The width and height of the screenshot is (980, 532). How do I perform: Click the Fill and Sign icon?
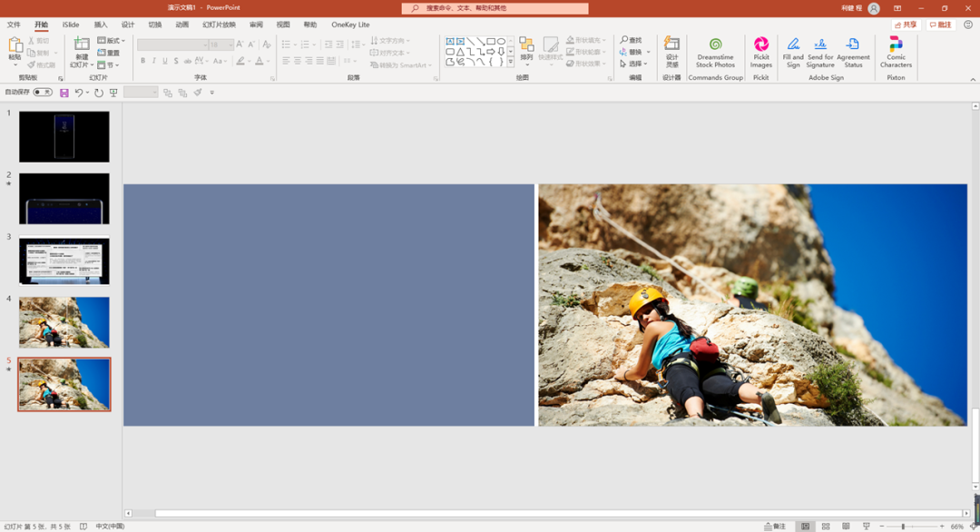[793, 52]
